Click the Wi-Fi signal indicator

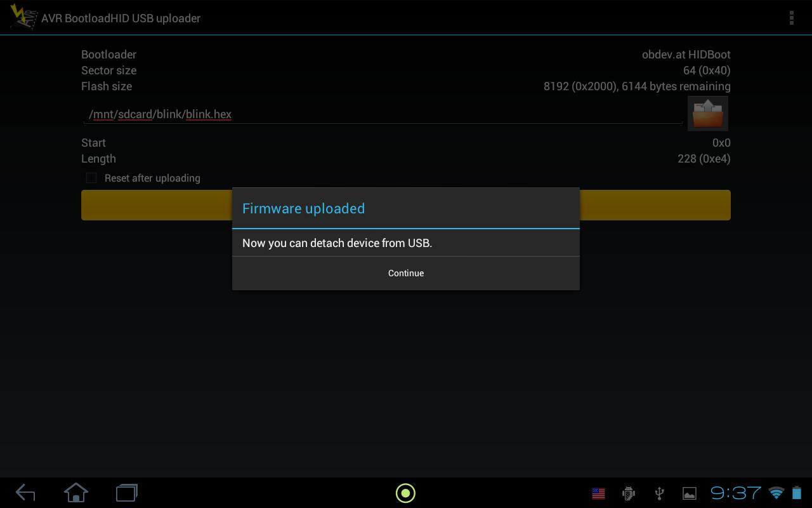coord(776,493)
